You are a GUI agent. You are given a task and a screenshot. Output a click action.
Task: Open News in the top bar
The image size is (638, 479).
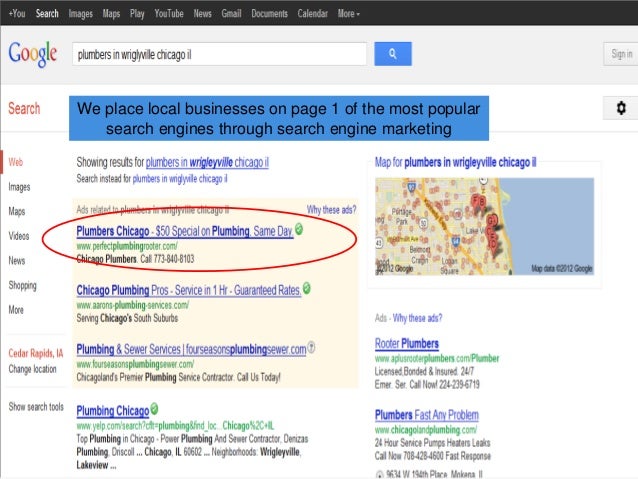(202, 14)
